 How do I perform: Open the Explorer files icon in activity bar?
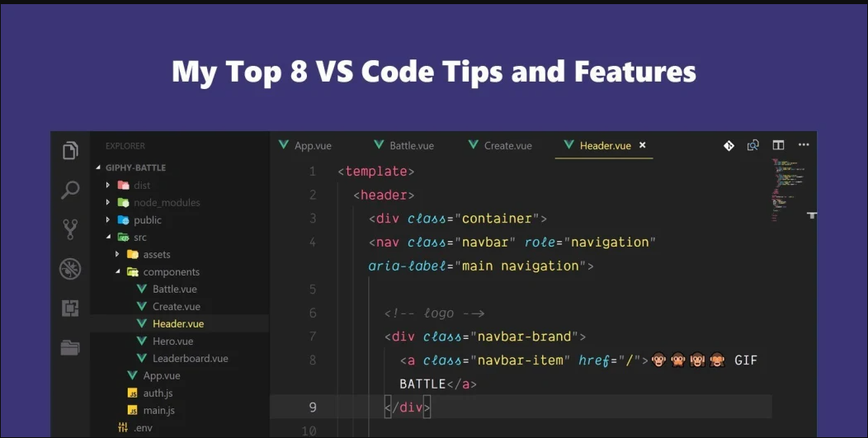click(x=70, y=150)
